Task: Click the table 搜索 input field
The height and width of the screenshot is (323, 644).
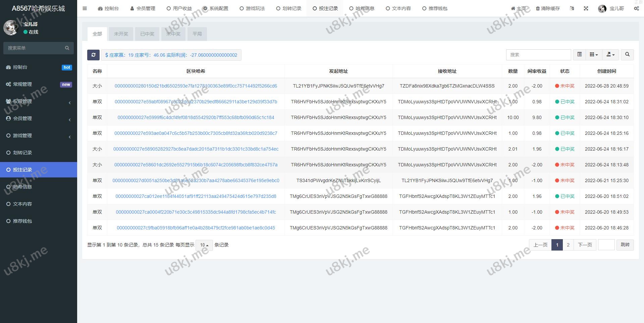Action: (x=538, y=55)
